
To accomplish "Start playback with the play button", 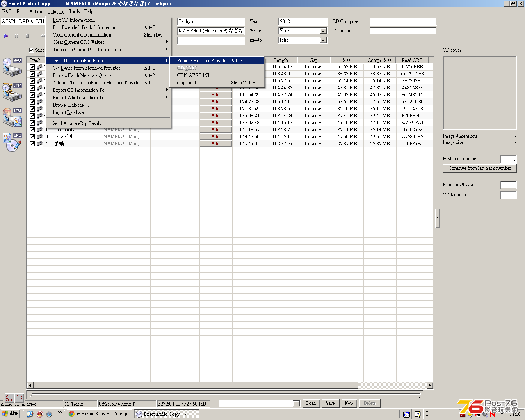I will (x=6, y=36).
